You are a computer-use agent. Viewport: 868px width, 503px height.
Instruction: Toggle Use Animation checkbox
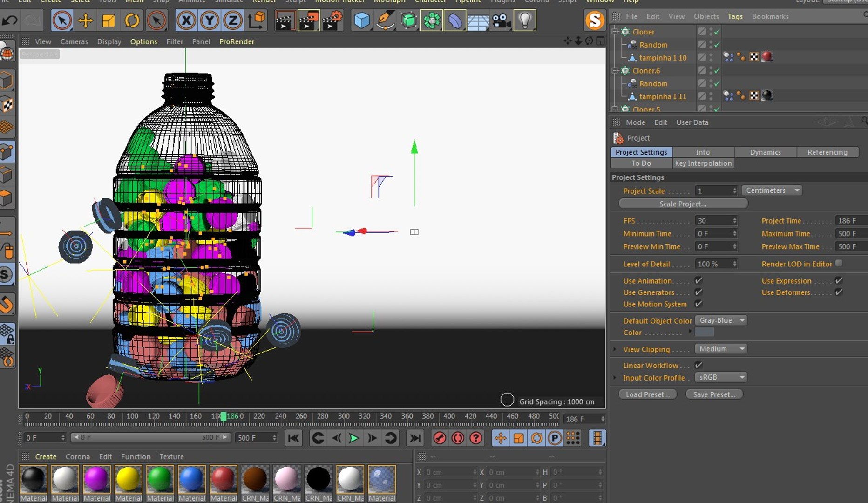698,280
